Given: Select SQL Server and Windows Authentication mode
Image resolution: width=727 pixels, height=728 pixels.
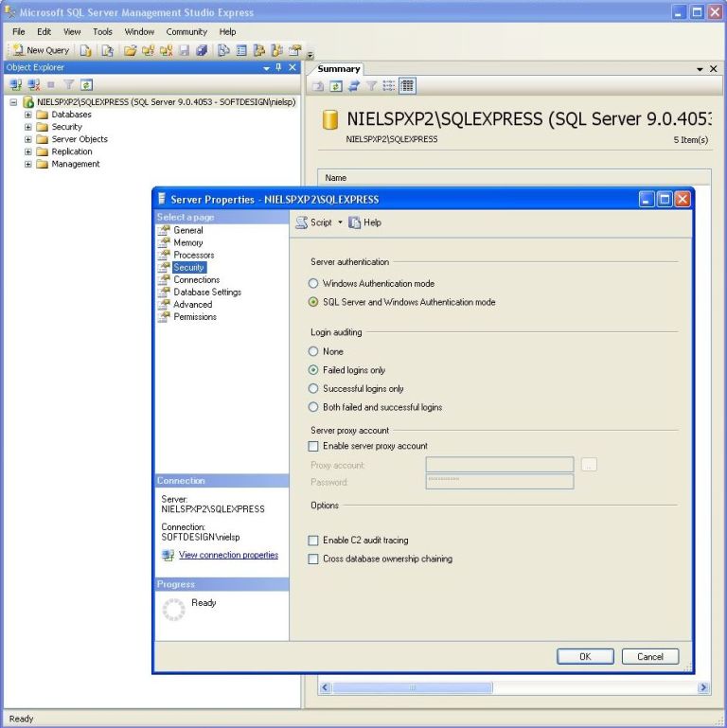Looking at the screenshot, I should click(313, 302).
